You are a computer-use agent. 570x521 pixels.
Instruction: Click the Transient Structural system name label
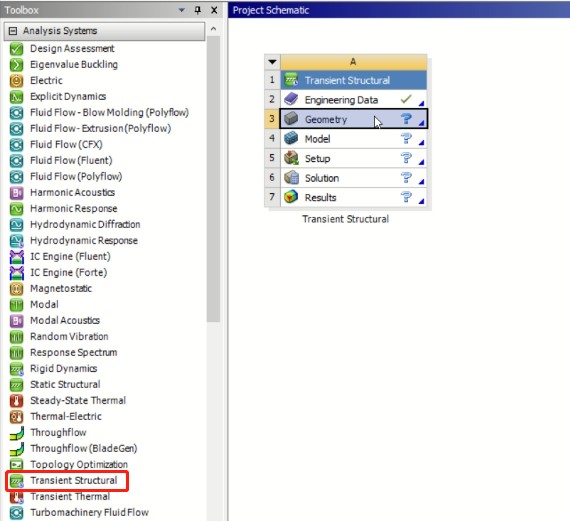(x=346, y=219)
